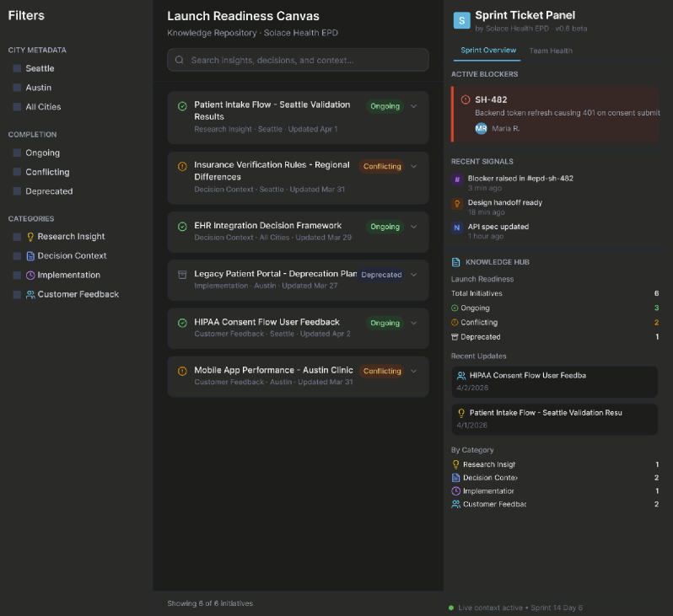This screenshot has height=616, width=673.
Task: Click people icon on HIPAA recent update card
Action: pyautogui.click(x=461, y=376)
